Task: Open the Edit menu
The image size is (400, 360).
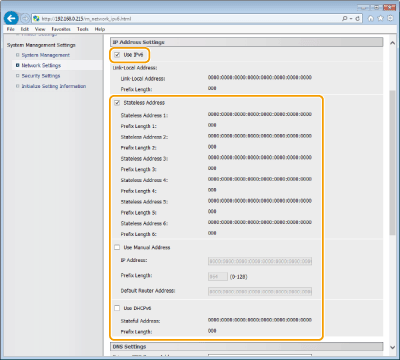Action: [25, 29]
